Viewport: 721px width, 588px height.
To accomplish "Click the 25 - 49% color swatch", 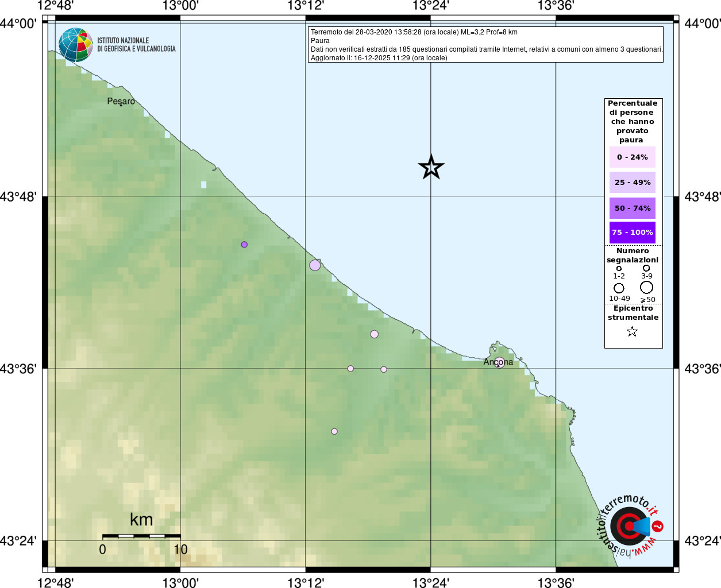I will click(x=632, y=182).
